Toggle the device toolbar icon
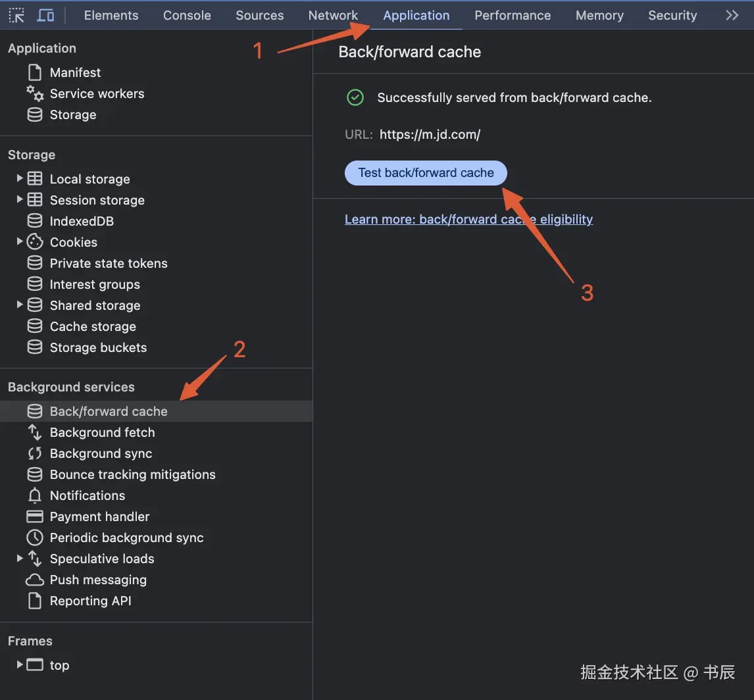Image resolution: width=754 pixels, height=700 pixels. (45, 15)
